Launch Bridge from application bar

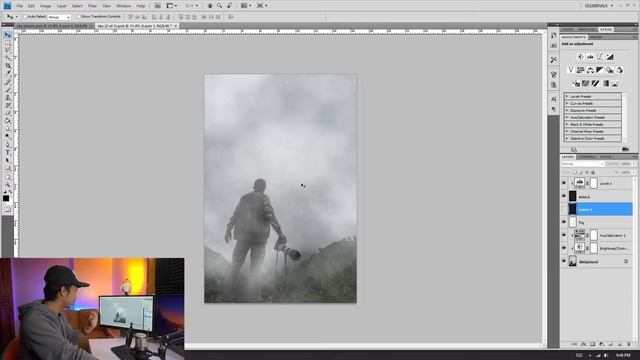click(158, 6)
